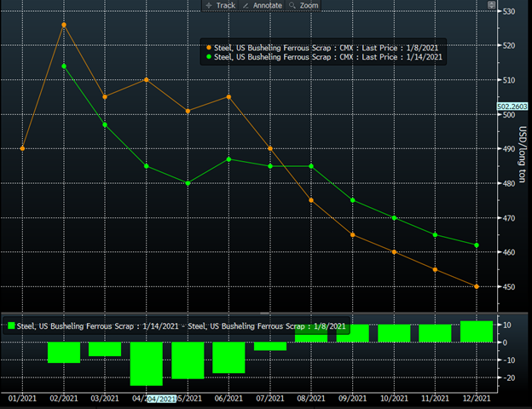Click green square in lower spread legend
Viewport: 532px width, 409px height.
(11, 325)
